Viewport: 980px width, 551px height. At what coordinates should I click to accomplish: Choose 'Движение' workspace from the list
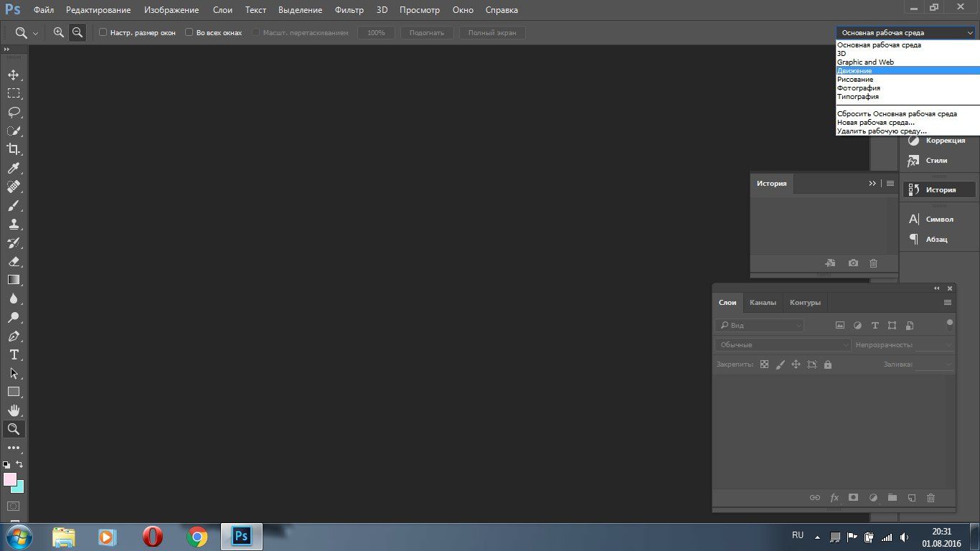[908, 70]
